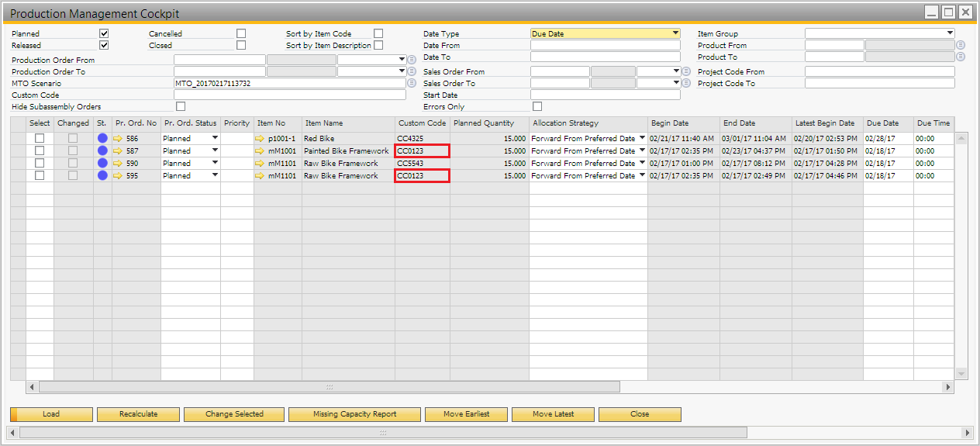Click link arrow beside item p1001-1
The width and height of the screenshot is (980, 446).
point(261,139)
